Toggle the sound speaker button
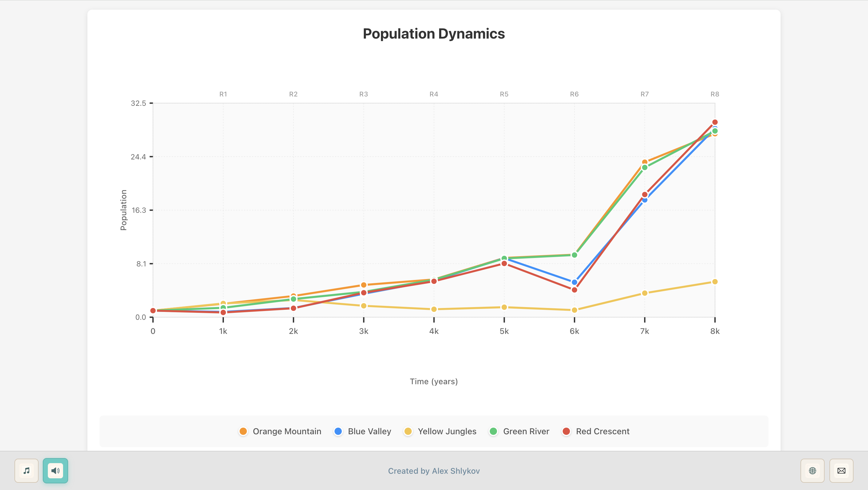The image size is (868, 490). [55, 470]
